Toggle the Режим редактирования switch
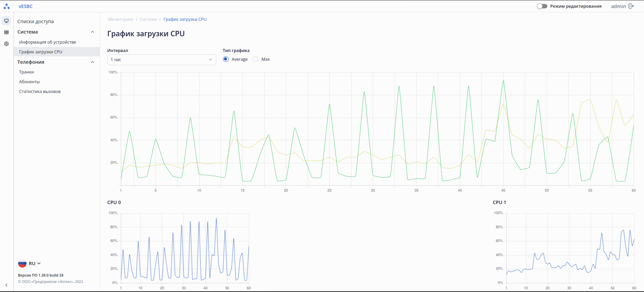 pyautogui.click(x=542, y=6)
